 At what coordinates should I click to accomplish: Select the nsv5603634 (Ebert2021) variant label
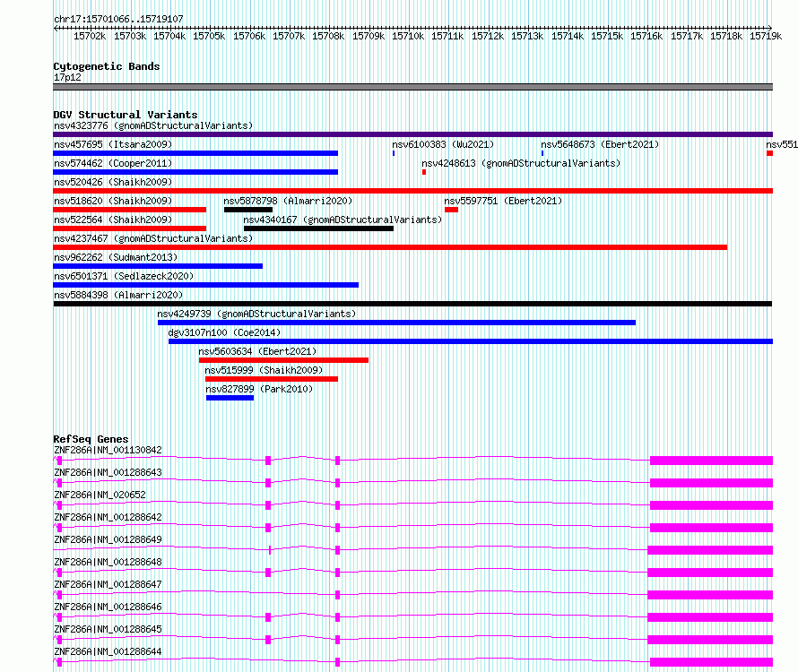coord(257,351)
